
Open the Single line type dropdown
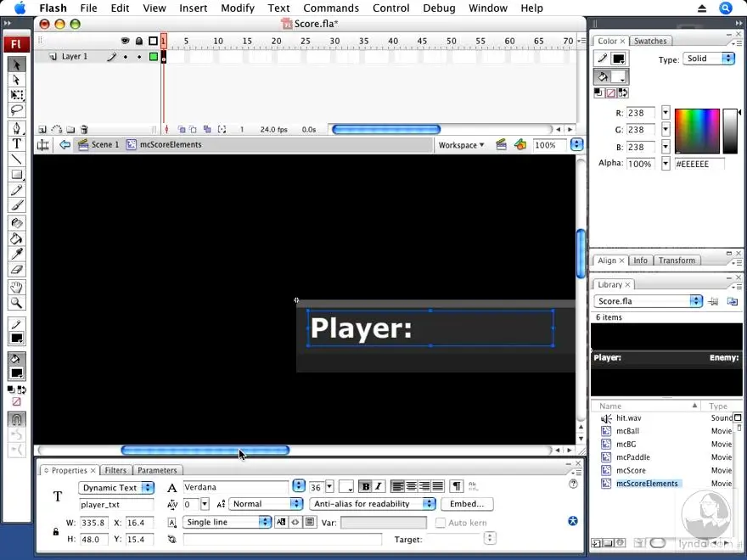[x=227, y=523]
